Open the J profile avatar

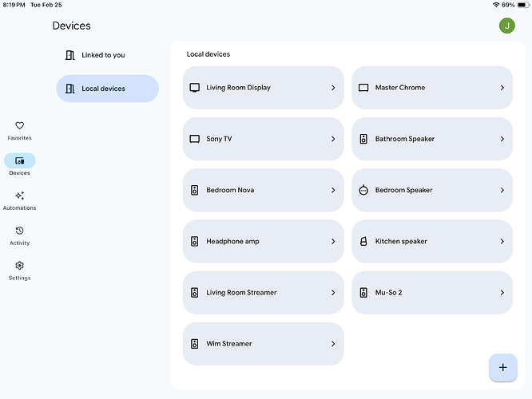click(507, 26)
